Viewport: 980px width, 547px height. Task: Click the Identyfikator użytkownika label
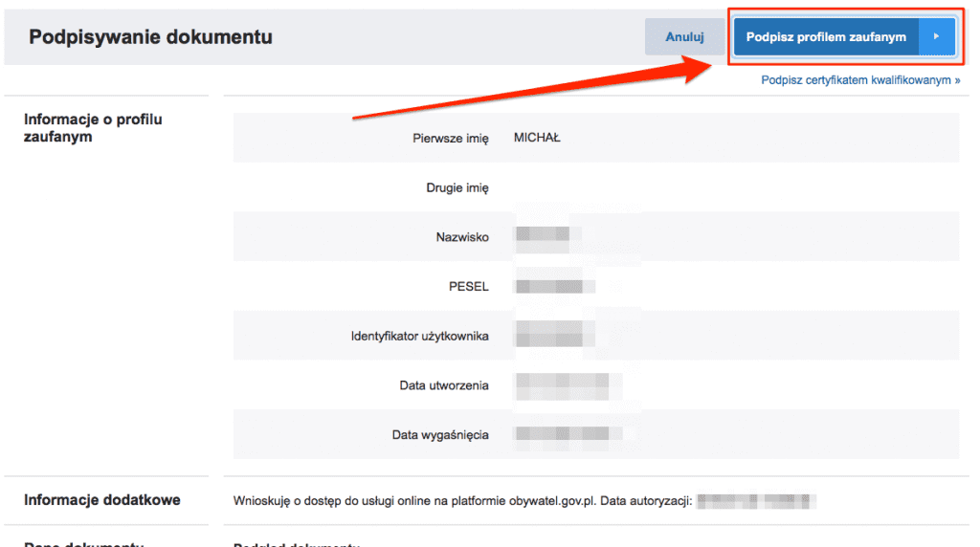coord(419,336)
